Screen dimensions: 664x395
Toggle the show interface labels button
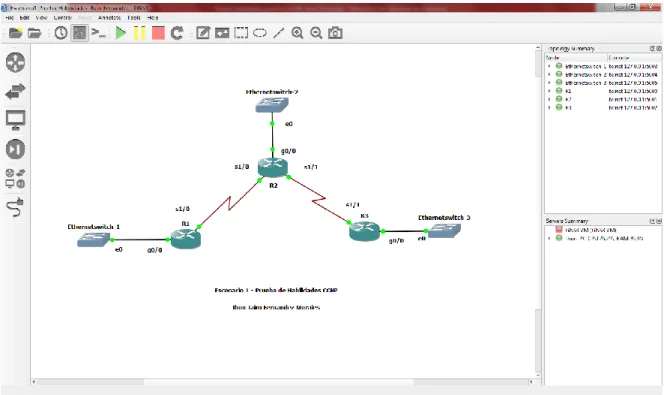(x=80, y=33)
